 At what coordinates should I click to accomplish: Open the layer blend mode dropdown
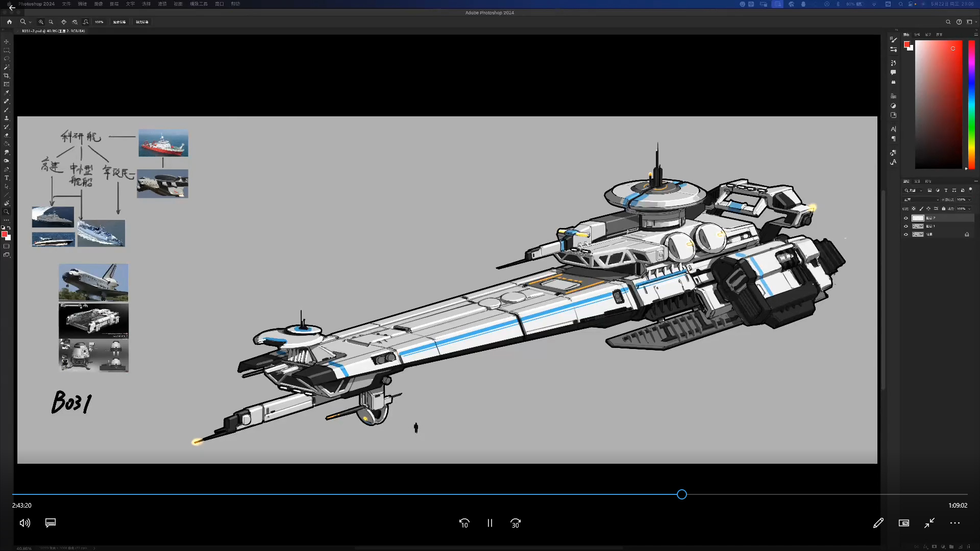921,199
